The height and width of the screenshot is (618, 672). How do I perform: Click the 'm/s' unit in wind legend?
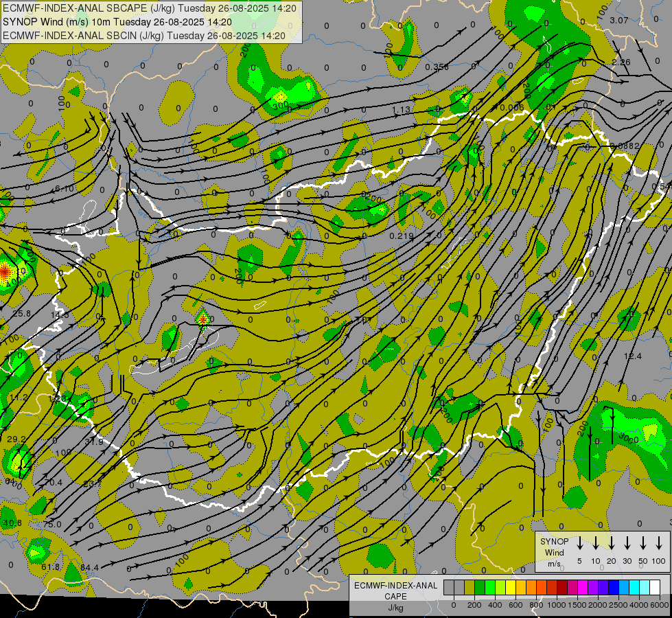[x=554, y=564]
